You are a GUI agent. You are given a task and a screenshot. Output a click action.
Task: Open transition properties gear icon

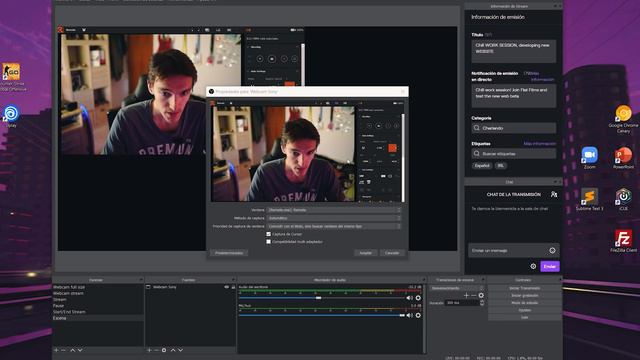pos(481,295)
